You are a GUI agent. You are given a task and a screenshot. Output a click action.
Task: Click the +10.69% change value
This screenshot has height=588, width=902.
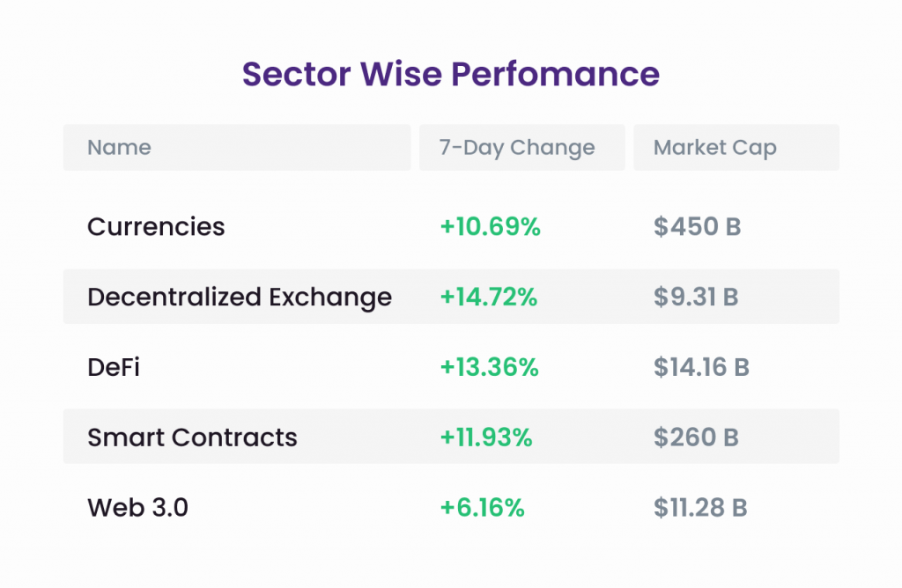tap(490, 226)
